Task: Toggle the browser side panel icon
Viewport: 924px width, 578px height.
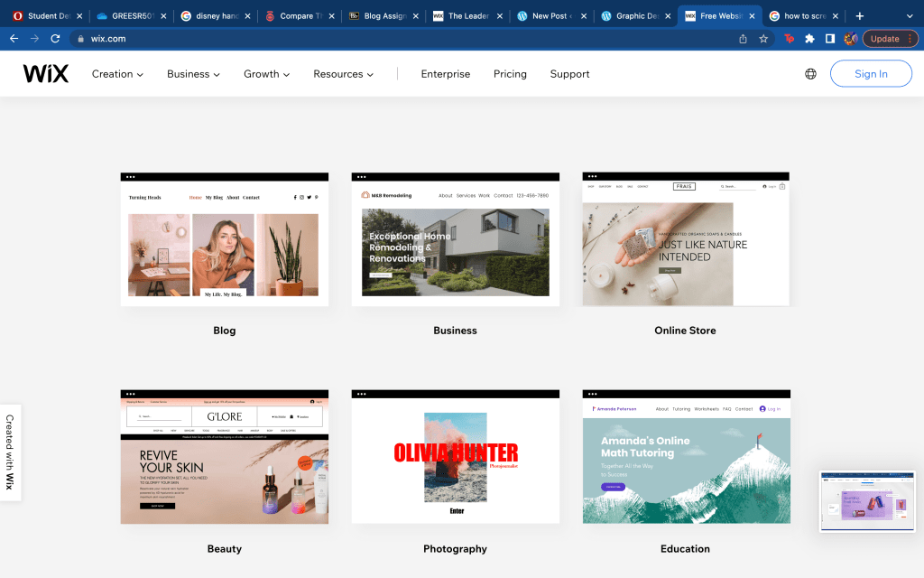Action: coord(830,39)
